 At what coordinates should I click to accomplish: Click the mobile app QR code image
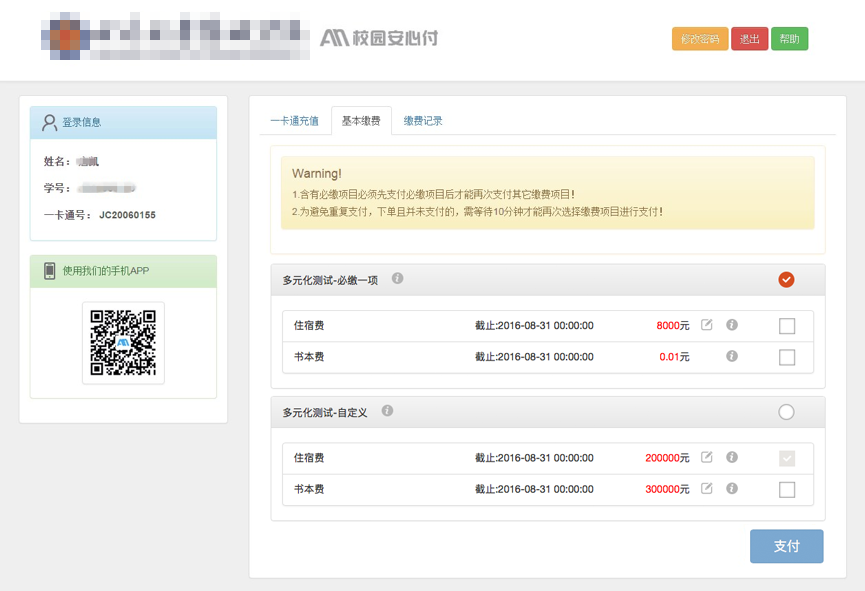click(123, 343)
